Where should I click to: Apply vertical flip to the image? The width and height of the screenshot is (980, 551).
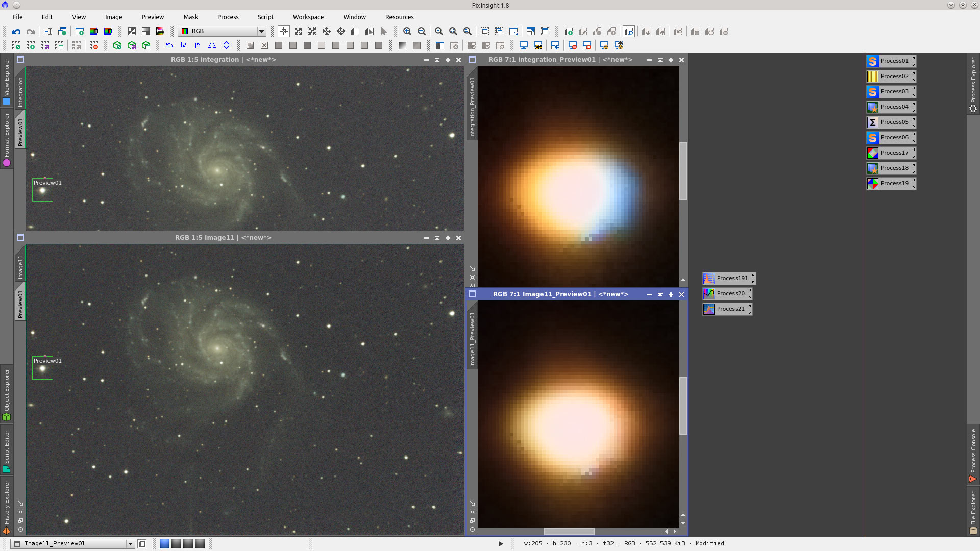coord(227,45)
